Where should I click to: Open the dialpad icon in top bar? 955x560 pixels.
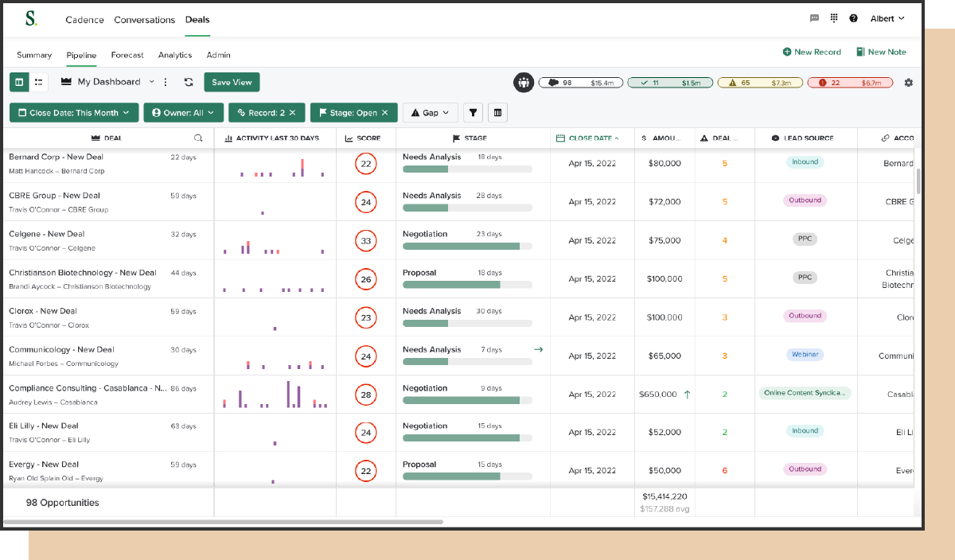pyautogui.click(x=832, y=18)
